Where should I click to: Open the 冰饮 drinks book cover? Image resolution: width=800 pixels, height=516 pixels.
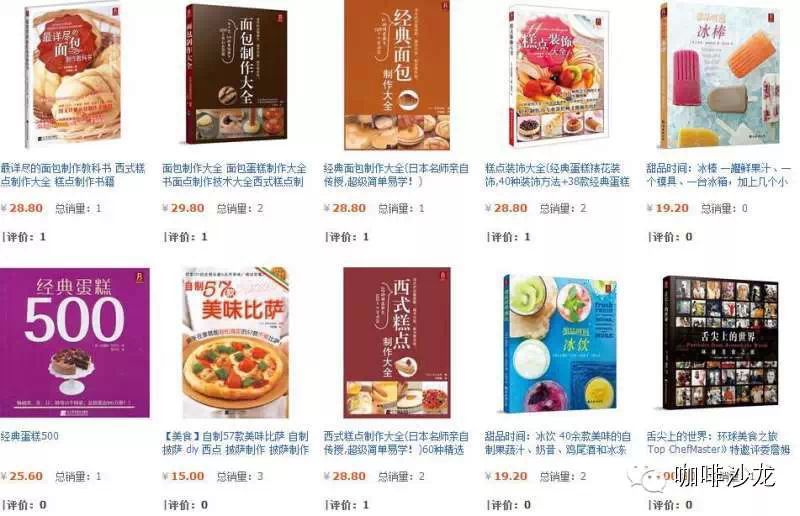pyautogui.click(x=559, y=343)
